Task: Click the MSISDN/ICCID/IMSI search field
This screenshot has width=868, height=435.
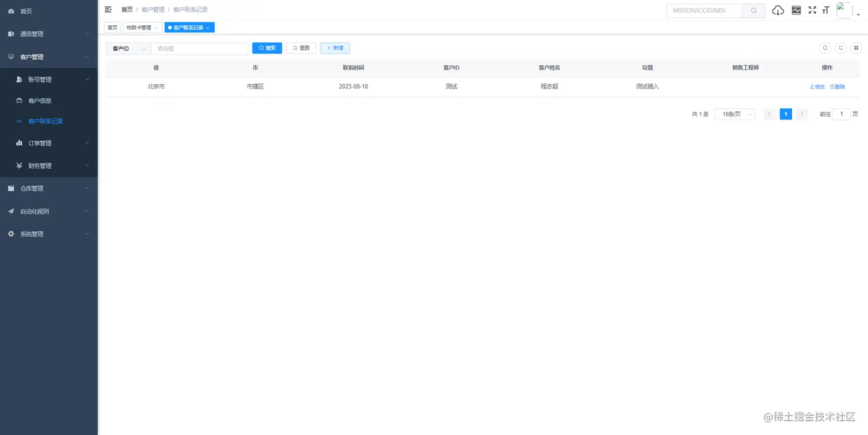Action: point(704,10)
